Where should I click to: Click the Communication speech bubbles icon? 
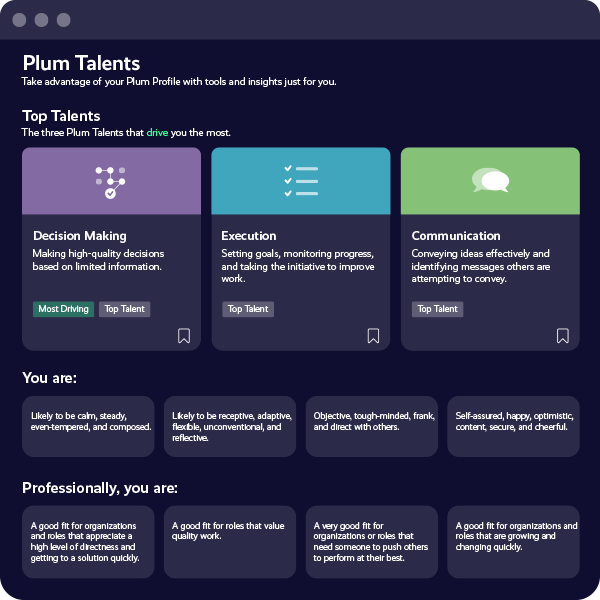(x=491, y=180)
